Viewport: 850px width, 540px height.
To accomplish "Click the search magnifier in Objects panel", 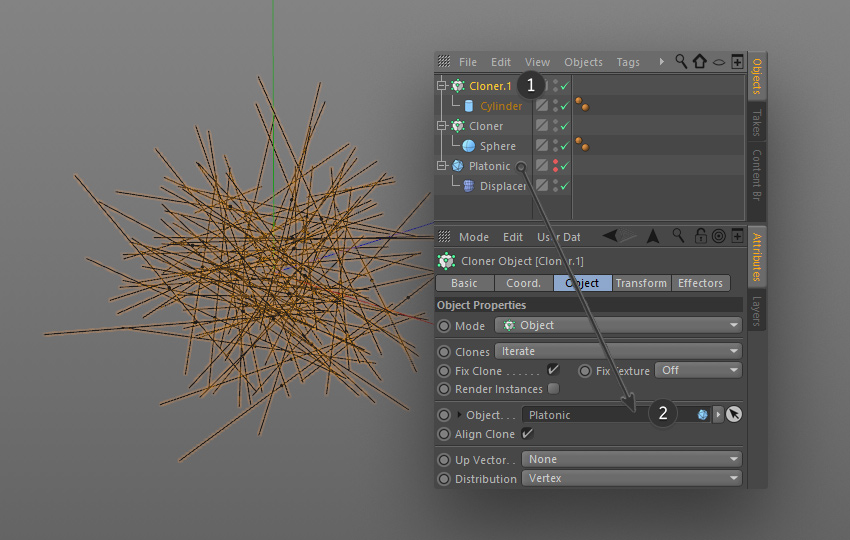I will (681, 61).
